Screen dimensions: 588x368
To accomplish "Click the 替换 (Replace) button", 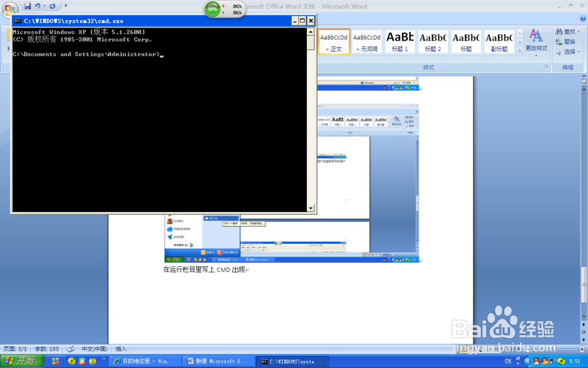I will pyautogui.click(x=566, y=41).
